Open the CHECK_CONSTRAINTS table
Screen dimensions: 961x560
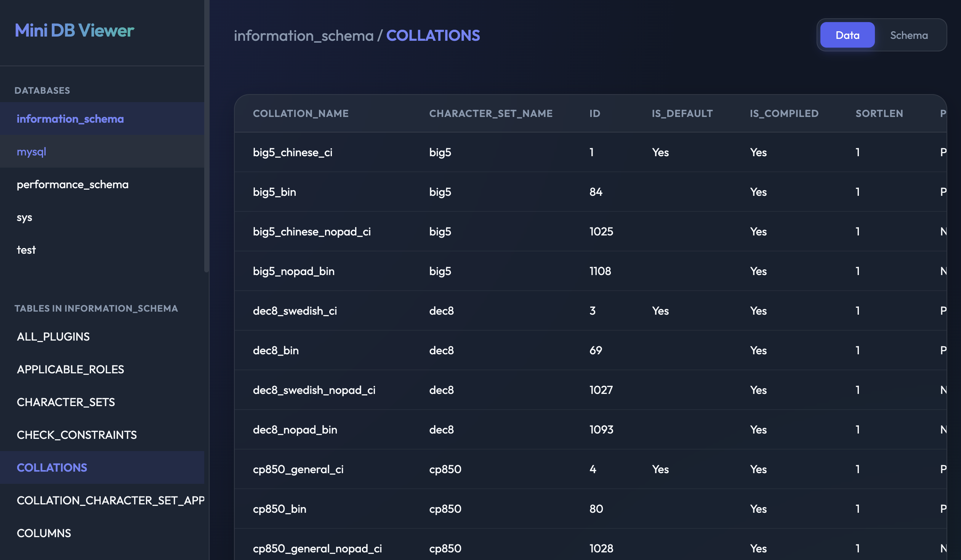pyautogui.click(x=77, y=435)
